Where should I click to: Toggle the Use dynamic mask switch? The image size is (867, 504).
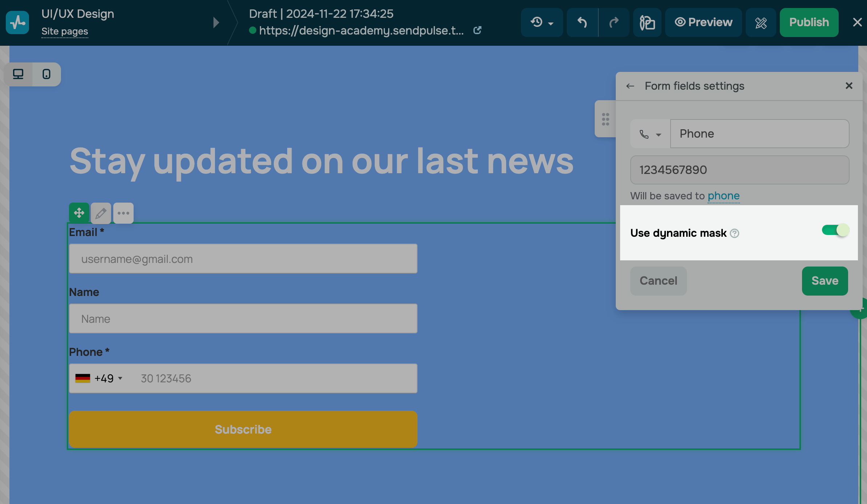click(835, 230)
